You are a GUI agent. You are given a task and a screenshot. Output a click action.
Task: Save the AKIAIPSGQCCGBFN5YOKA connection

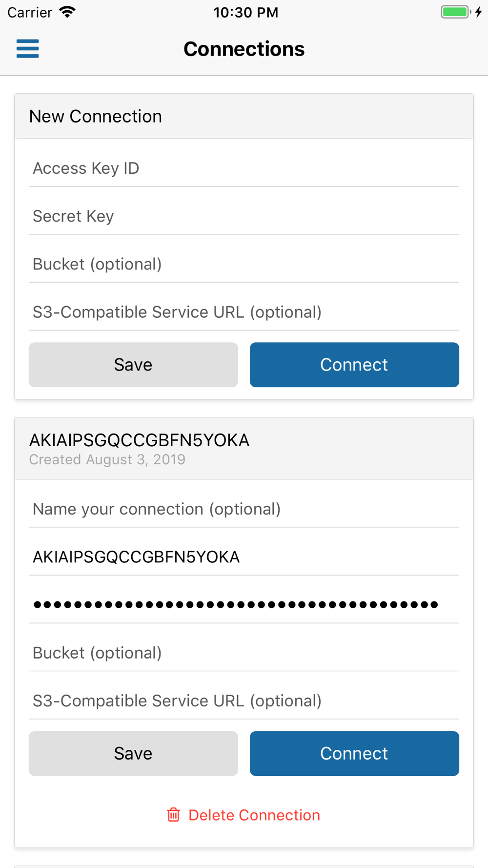[133, 753]
